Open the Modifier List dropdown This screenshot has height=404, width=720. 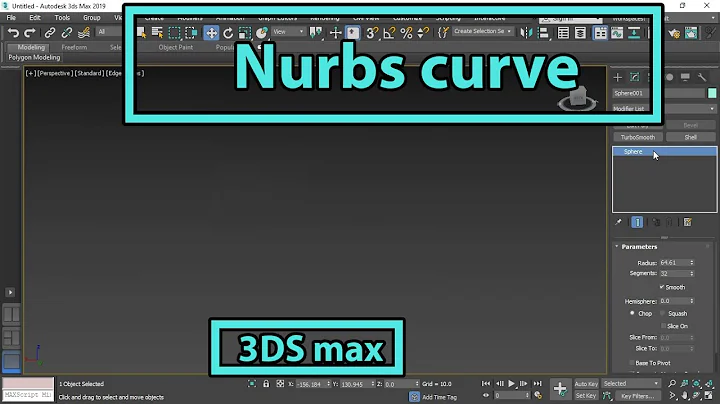click(x=664, y=109)
